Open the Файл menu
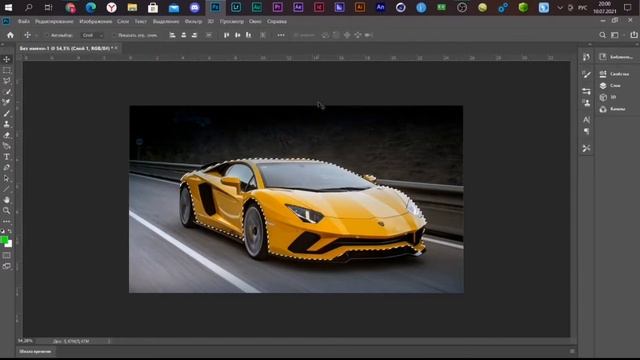The image size is (640, 360). coord(24,21)
